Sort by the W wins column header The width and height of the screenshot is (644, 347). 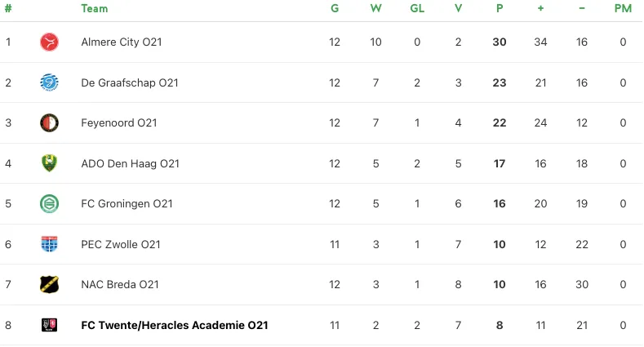click(x=375, y=9)
